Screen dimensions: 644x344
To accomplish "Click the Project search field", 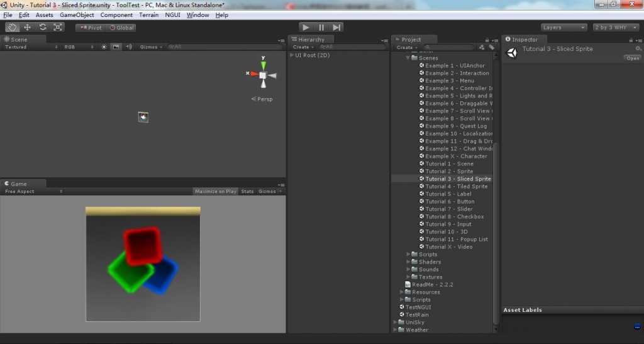I will [x=449, y=48].
